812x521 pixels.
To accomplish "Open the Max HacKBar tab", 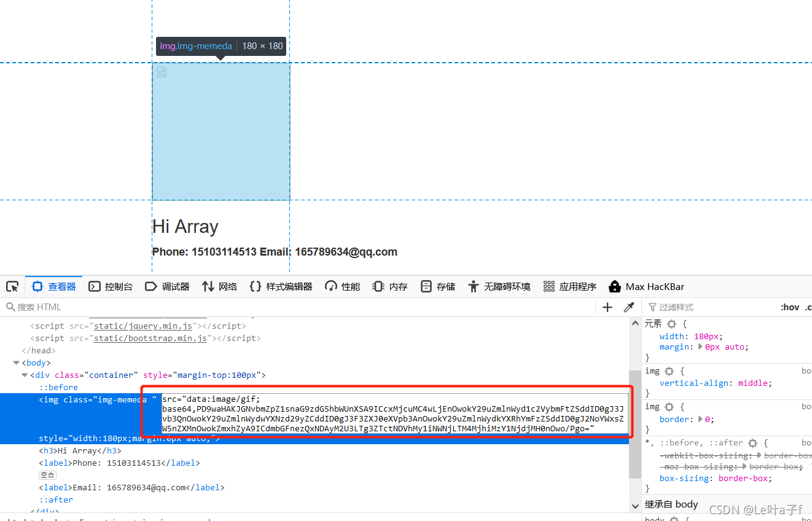I will click(x=646, y=286).
